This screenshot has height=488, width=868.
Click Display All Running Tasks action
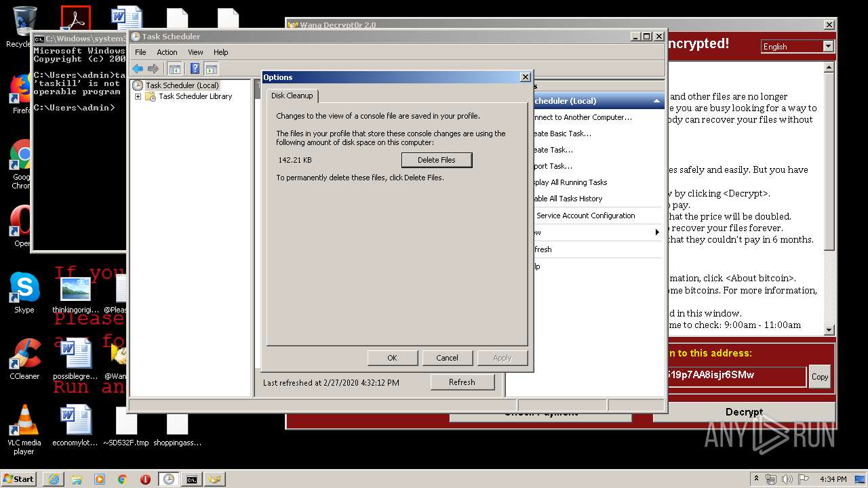570,182
